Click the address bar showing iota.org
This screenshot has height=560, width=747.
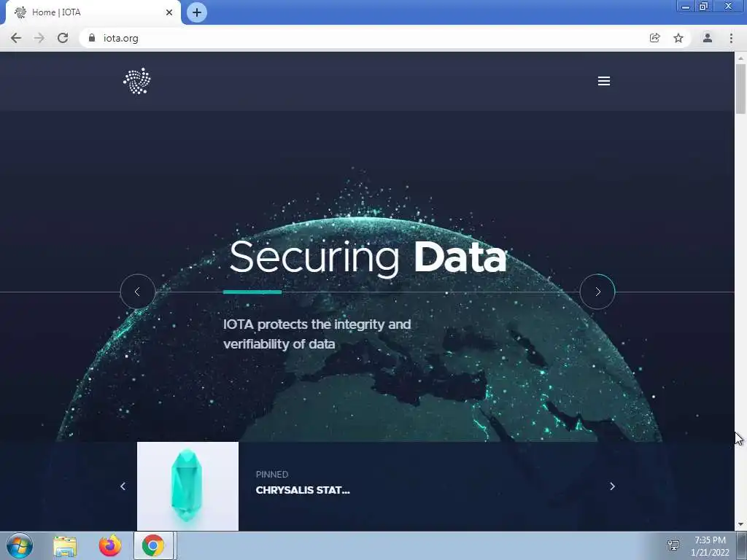tap(362, 38)
